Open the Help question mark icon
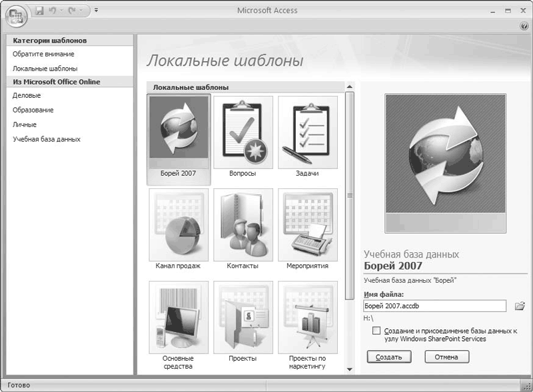The height and width of the screenshot is (392, 533). (x=524, y=26)
